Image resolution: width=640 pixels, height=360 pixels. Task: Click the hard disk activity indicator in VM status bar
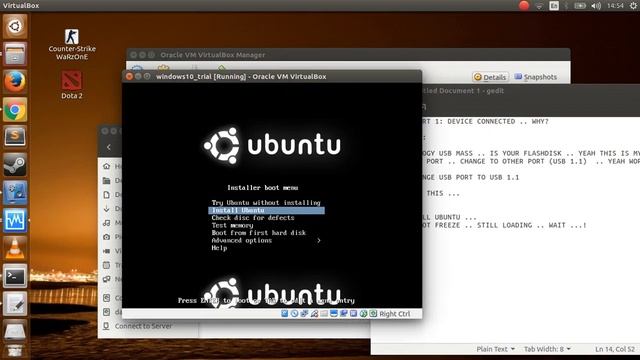tap(284, 313)
